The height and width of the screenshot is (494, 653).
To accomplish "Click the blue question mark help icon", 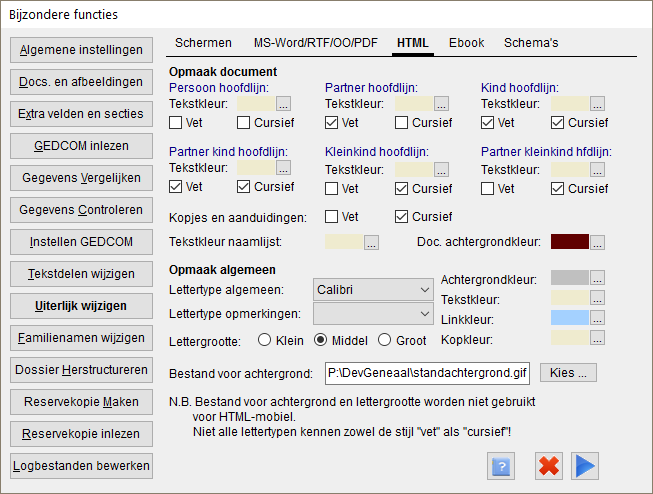I will pyautogui.click(x=500, y=466).
